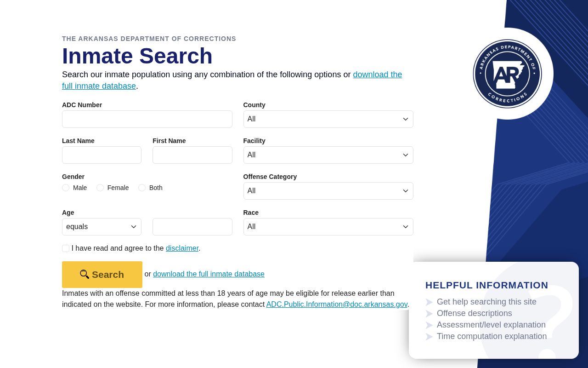Click The Arkansas Department of Corrections subtitle

point(149,39)
